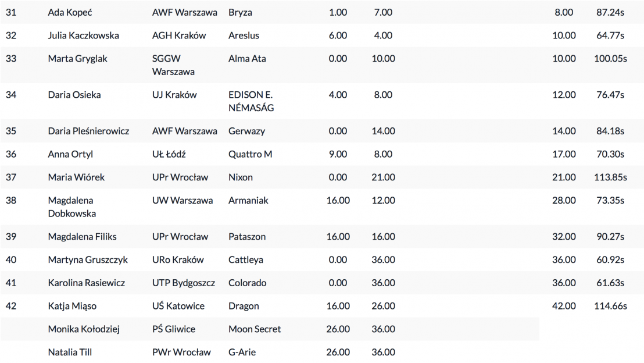
Task: Click Daria Osieka's name
Action: [x=74, y=95]
